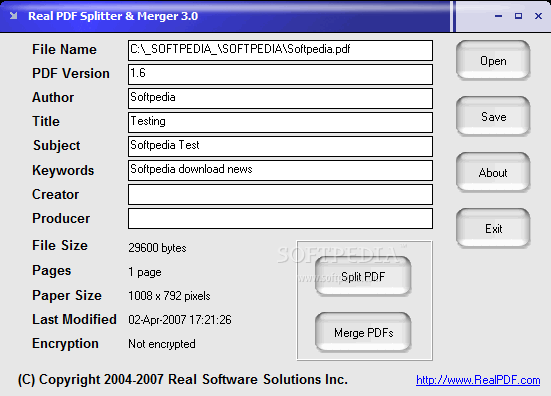Click the Paper Size label
Screen dimensions: 551x396
67,296
